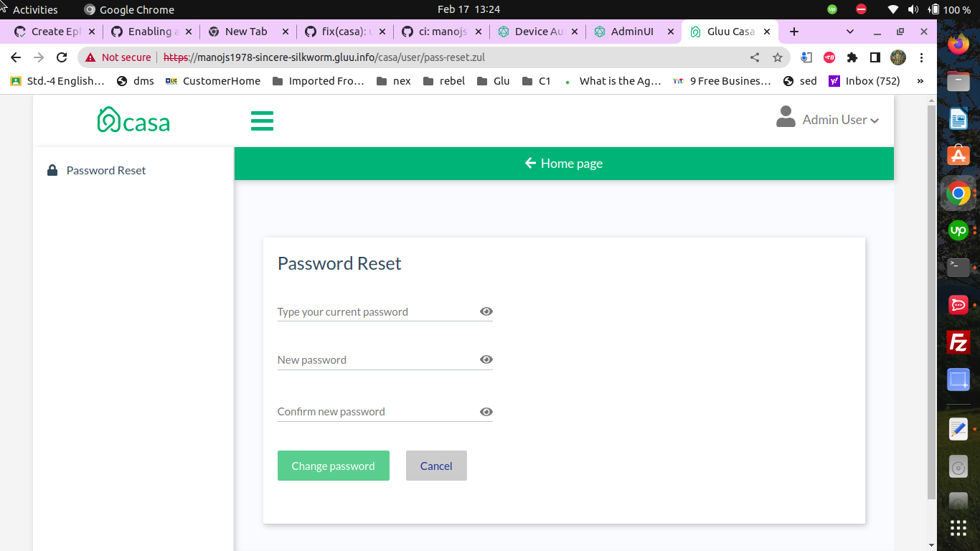Open the hamburger navigation menu
This screenshot has height=551, width=980.
262,121
